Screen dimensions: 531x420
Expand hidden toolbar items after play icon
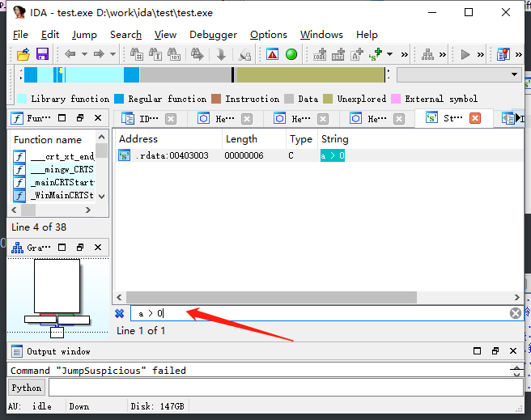[x=481, y=54]
